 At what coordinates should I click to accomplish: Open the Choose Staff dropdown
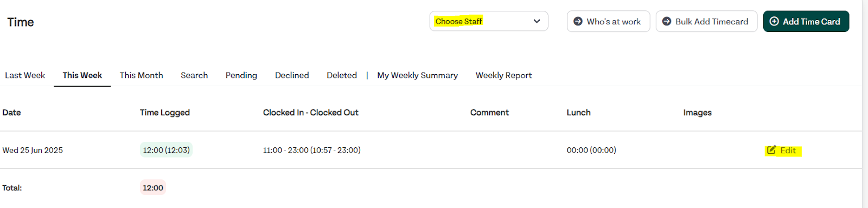[x=489, y=21]
